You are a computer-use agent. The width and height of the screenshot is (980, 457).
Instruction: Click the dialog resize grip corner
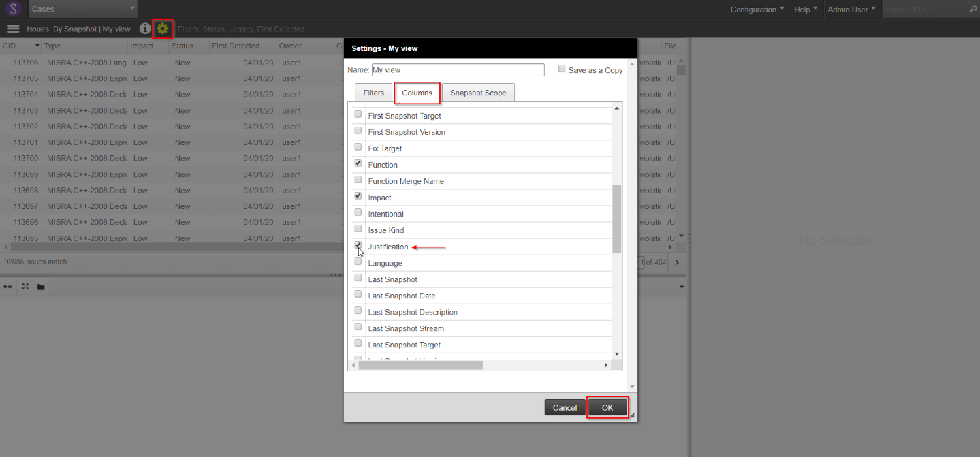(631, 415)
